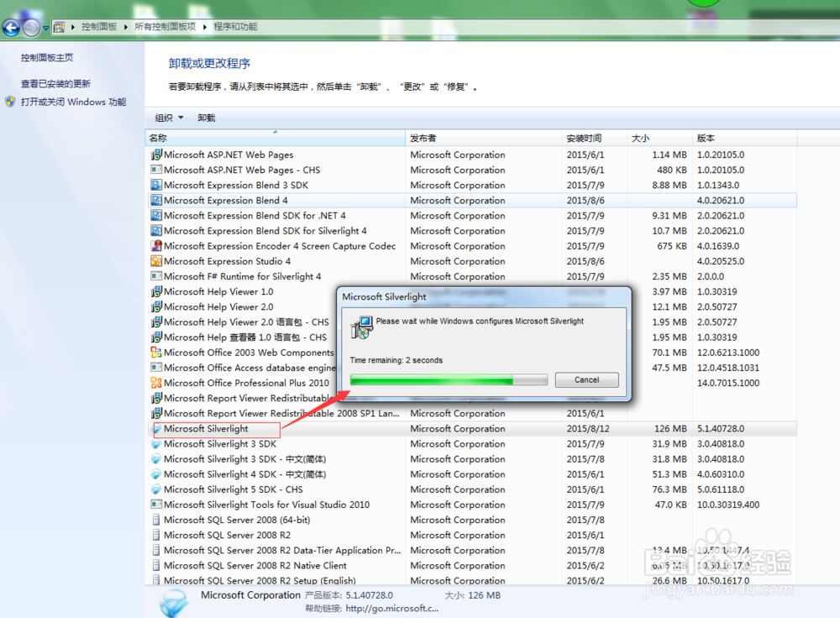
Task: Click the 卸载 toolbar button
Action: 207,118
